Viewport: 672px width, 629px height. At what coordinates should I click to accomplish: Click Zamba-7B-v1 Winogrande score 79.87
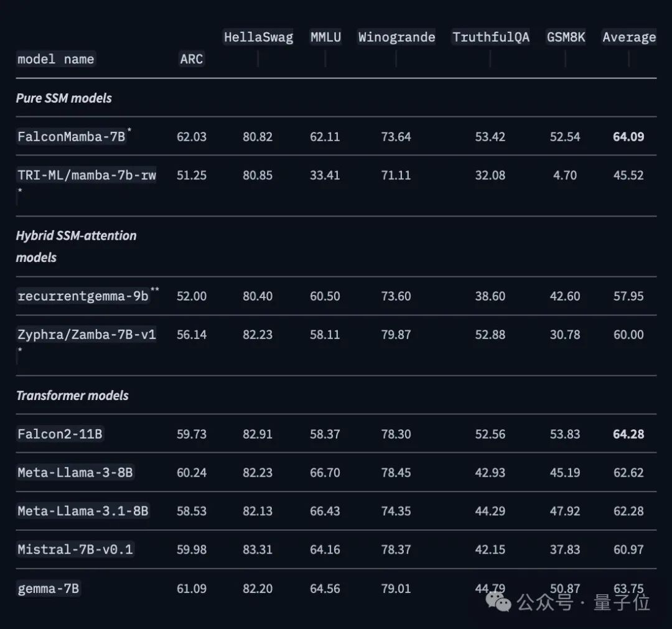(x=396, y=335)
